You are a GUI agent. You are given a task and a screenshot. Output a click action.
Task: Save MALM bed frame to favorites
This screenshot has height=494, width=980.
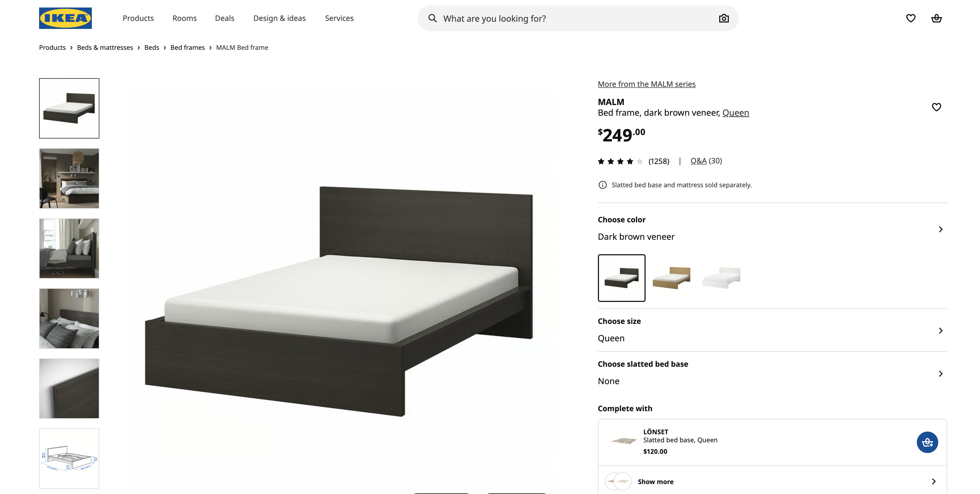pyautogui.click(x=936, y=107)
